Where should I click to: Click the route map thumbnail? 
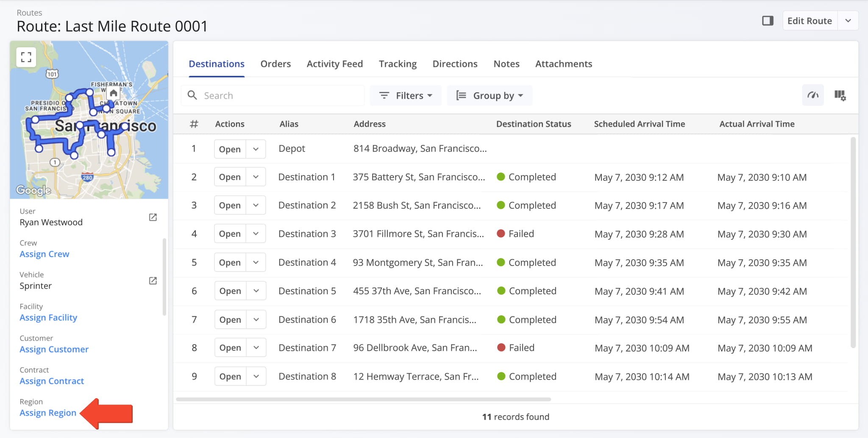click(x=89, y=120)
